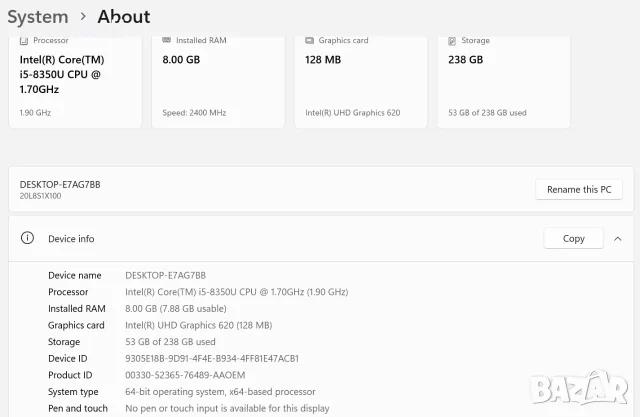Click the 'Pen and touch' label

click(78, 408)
